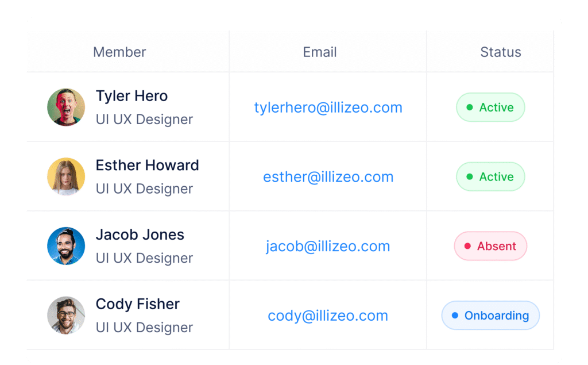
Task: Select the blue-background avatar beside Jacob Jones
Action: [x=66, y=246]
